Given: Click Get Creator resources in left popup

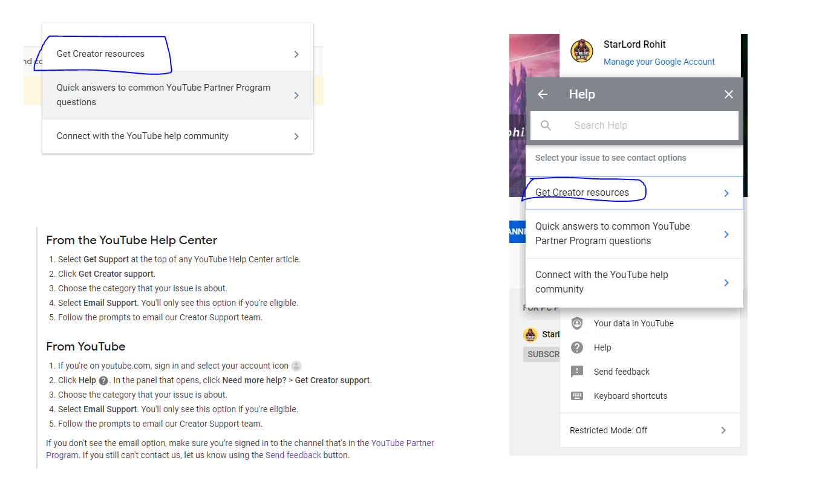Looking at the screenshot, I should point(178,54).
